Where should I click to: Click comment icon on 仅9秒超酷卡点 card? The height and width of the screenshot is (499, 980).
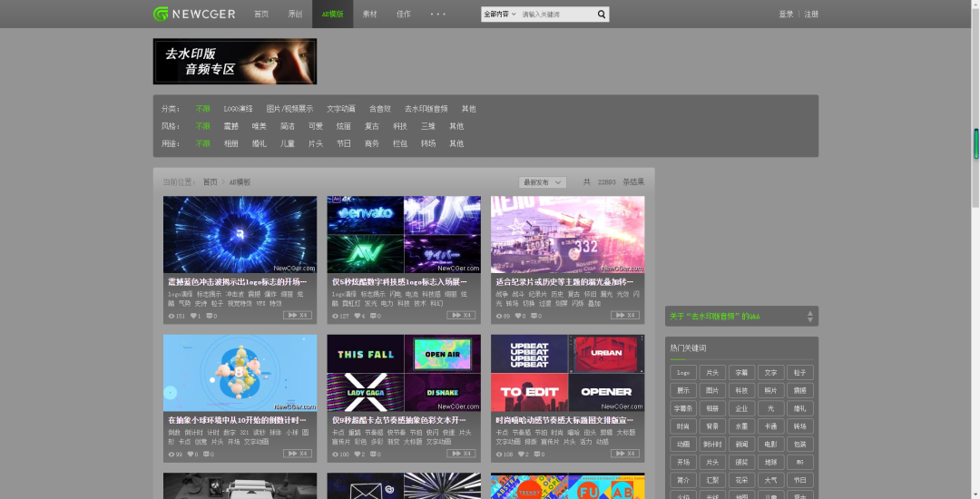373,454
